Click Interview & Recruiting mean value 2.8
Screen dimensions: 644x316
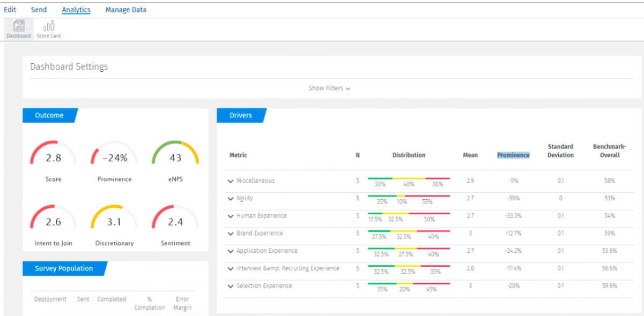[470, 268]
